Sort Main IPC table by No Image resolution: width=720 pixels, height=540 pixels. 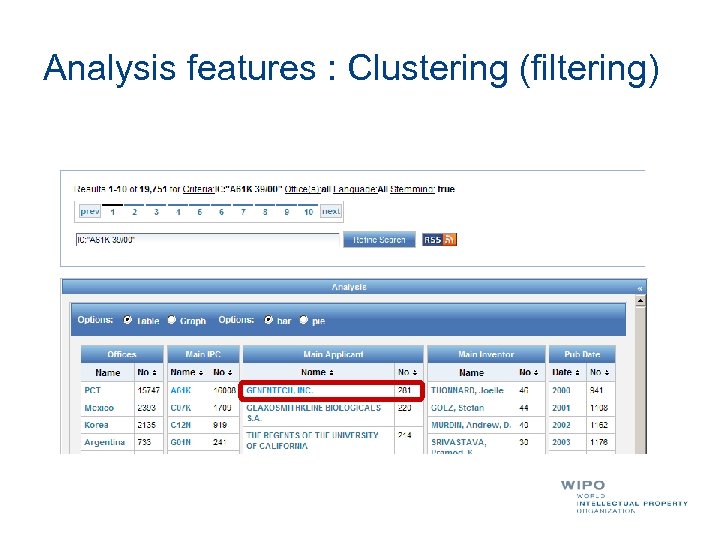[223, 372]
